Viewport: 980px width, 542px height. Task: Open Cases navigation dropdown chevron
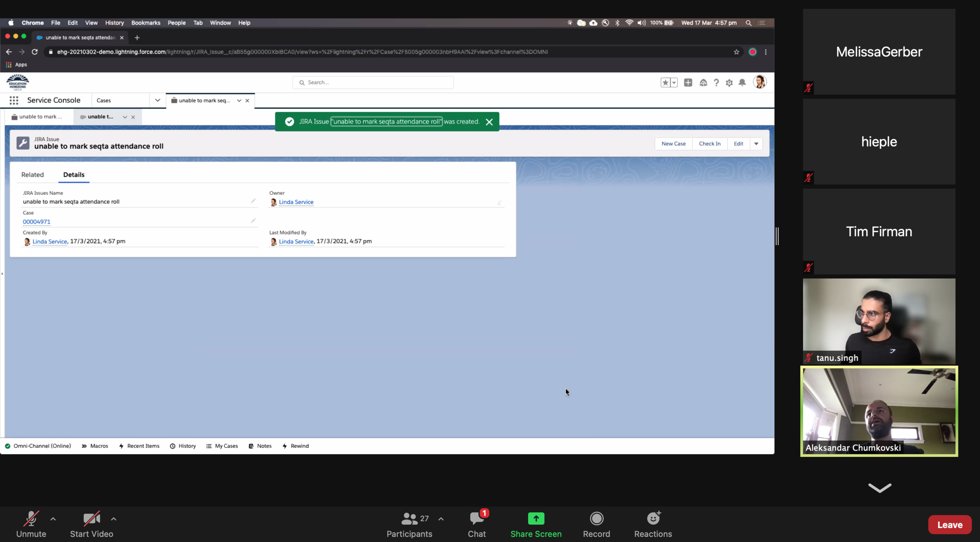pyautogui.click(x=157, y=100)
